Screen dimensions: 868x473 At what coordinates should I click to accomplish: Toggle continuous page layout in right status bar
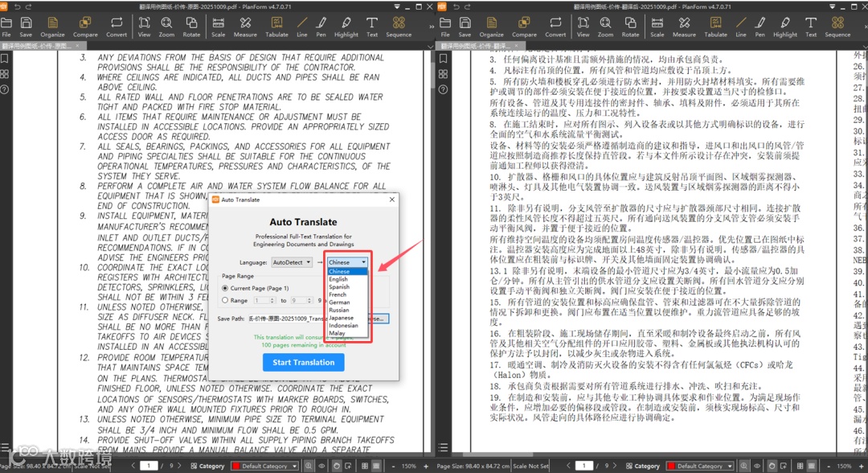pos(812,466)
